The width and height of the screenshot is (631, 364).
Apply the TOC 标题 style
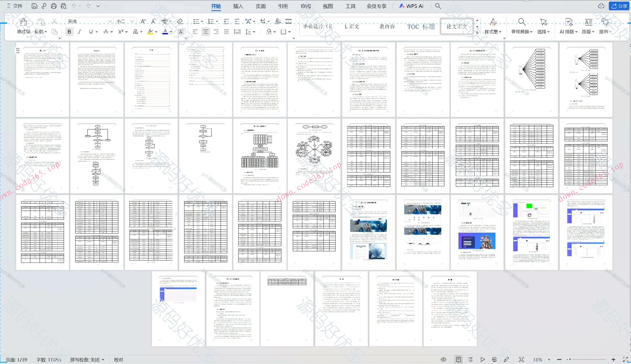pos(421,27)
